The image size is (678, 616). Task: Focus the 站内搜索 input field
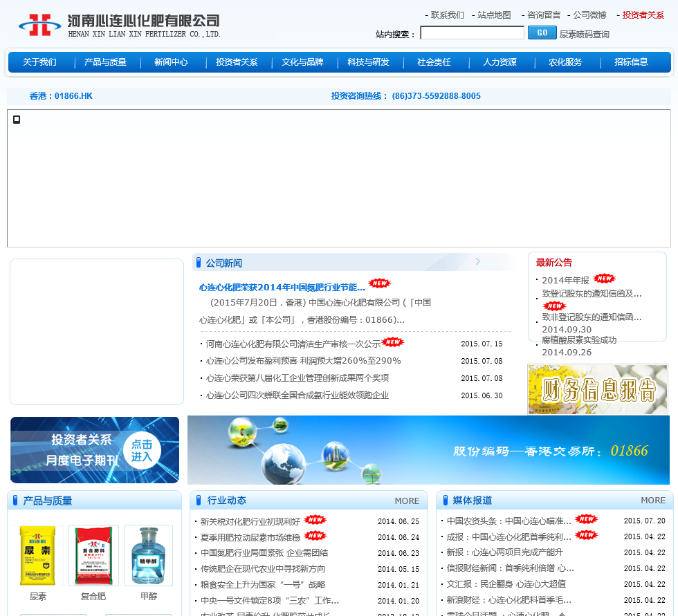coord(472,32)
